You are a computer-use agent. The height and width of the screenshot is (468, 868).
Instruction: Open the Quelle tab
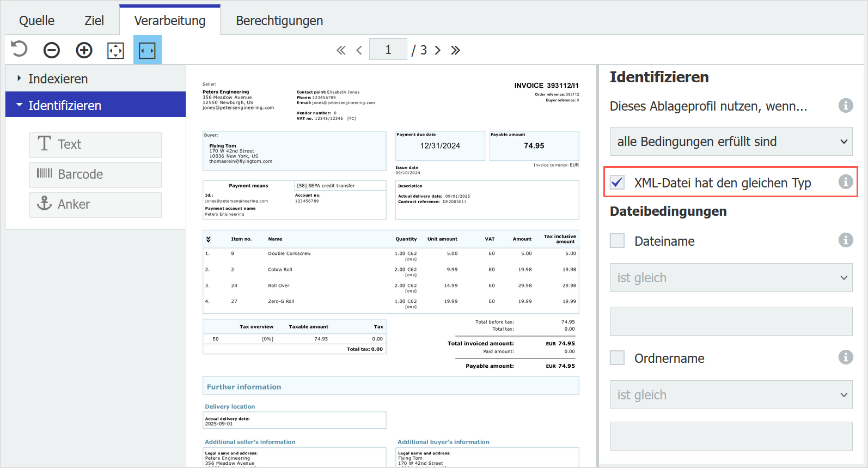(x=36, y=21)
